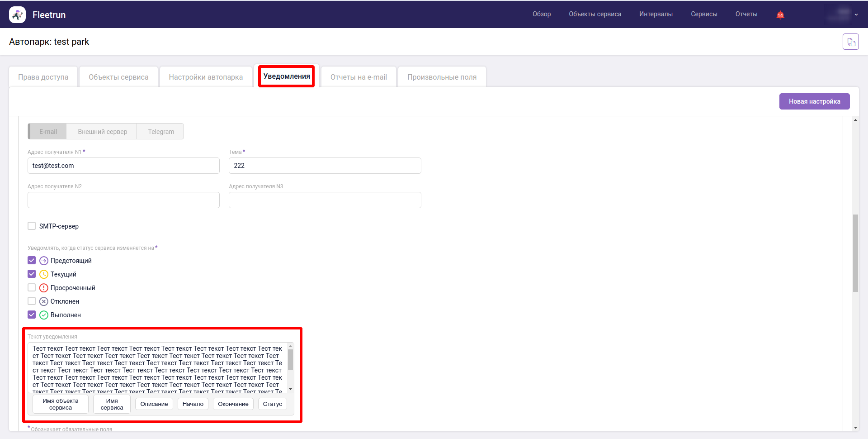Click the page vertical scrollbar thumb

point(855,253)
